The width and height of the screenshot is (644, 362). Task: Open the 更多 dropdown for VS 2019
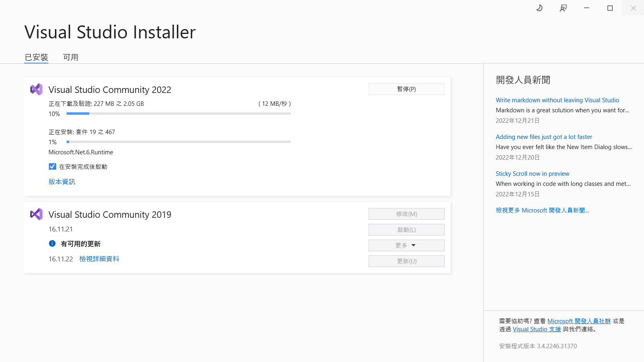pos(407,245)
